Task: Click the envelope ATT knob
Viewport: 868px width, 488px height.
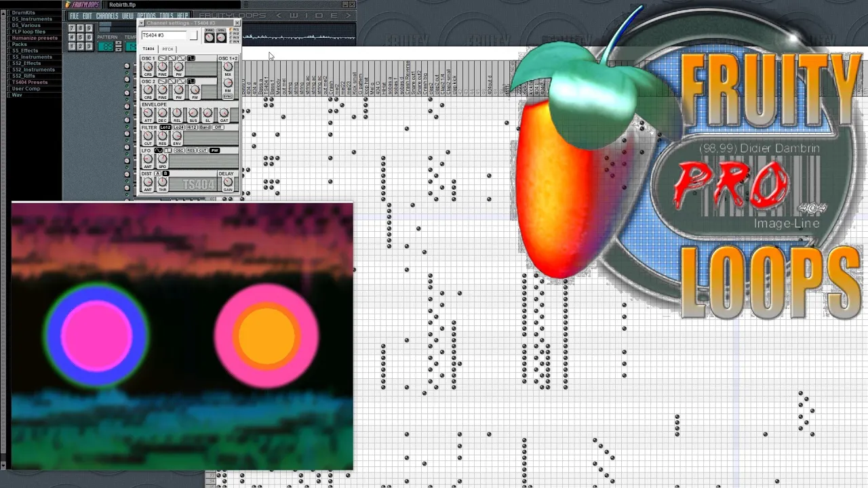Action: point(148,113)
